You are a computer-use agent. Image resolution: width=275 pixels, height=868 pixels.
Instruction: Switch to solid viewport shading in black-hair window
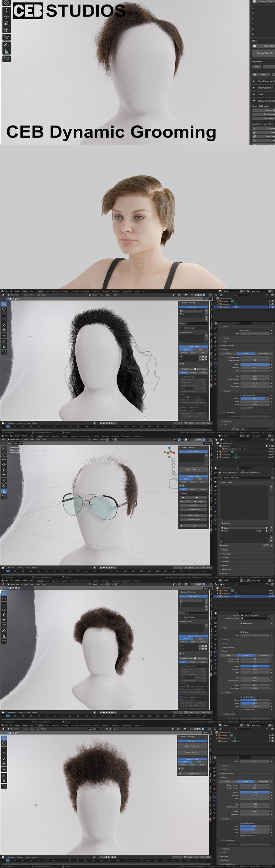(x=198, y=295)
